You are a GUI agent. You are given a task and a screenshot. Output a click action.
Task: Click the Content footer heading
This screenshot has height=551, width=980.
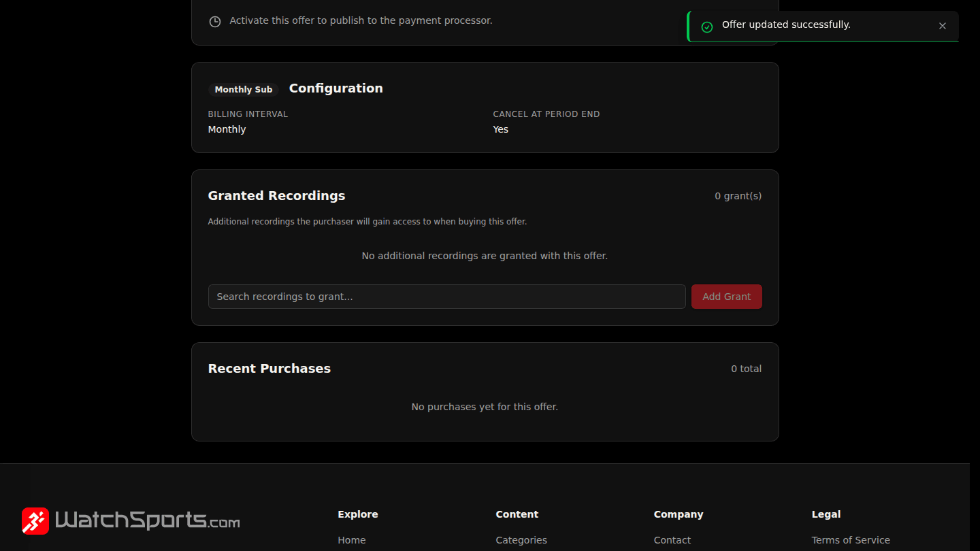(x=517, y=514)
